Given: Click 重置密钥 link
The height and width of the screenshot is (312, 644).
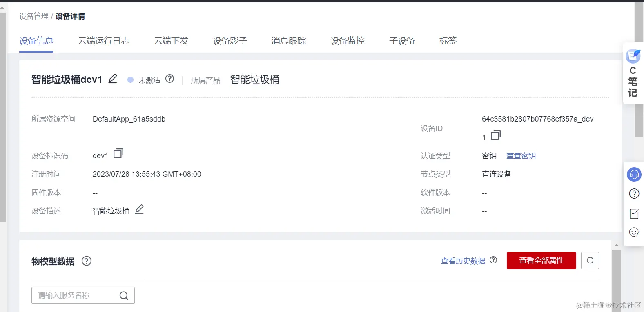Looking at the screenshot, I should pos(521,156).
